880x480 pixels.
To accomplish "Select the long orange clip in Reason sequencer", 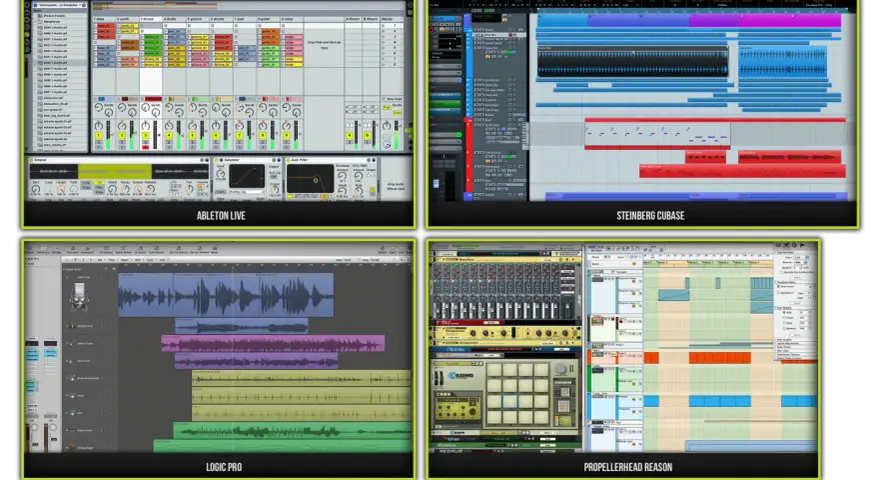I will [x=719, y=358].
